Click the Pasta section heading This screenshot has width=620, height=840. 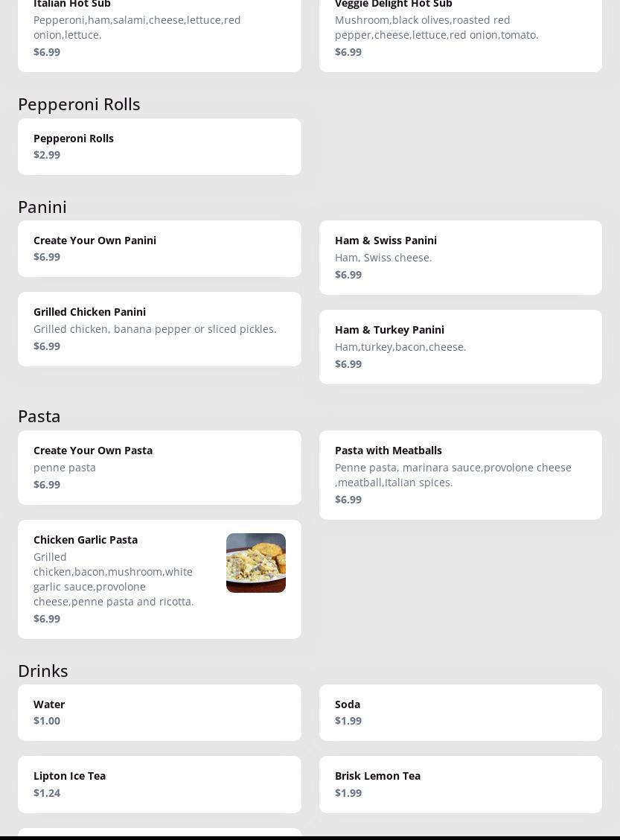tap(39, 416)
